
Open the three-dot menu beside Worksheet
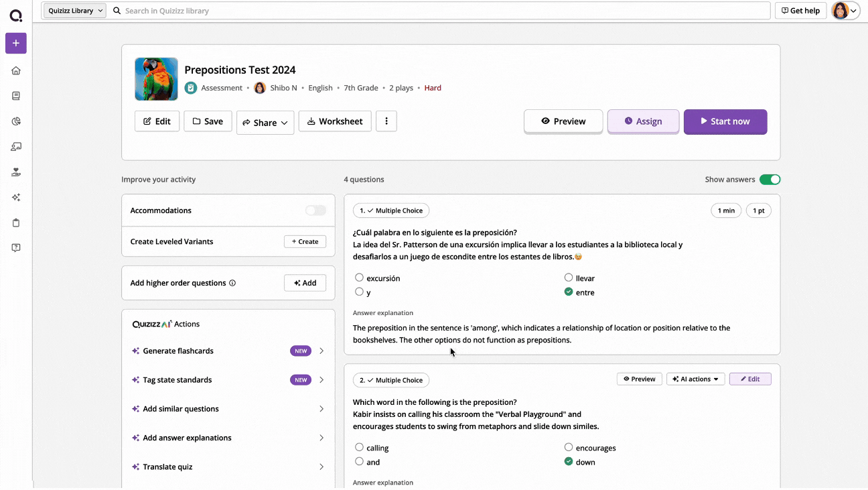click(386, 121)
